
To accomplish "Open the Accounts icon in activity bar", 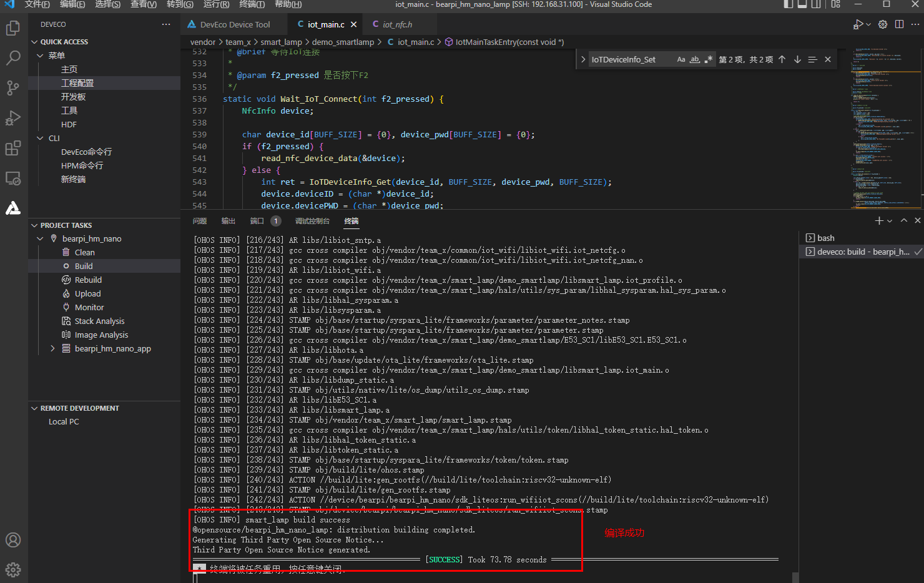I will click(13, 540).
